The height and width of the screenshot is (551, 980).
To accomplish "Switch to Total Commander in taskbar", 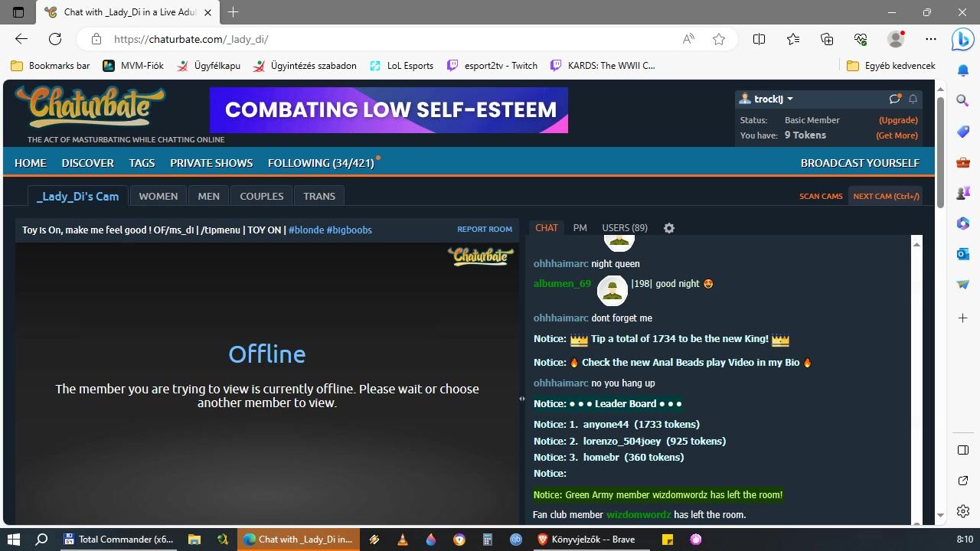I will click(119, 539).
